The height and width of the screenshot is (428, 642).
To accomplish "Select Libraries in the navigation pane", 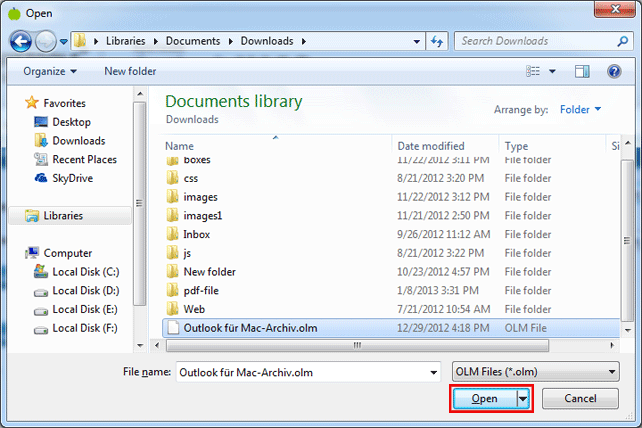I will coord(63,216).
